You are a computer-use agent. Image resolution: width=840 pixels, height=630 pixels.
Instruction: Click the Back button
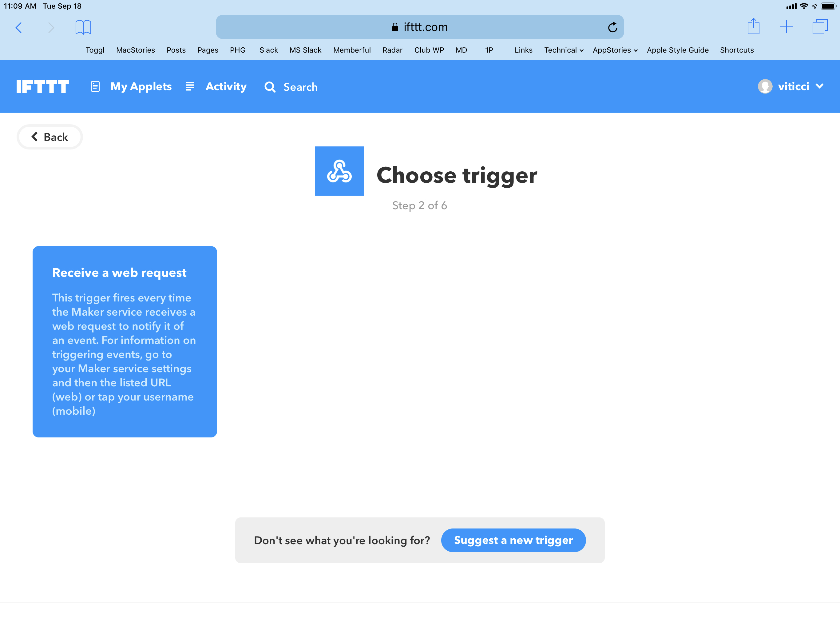pos(50,137)
